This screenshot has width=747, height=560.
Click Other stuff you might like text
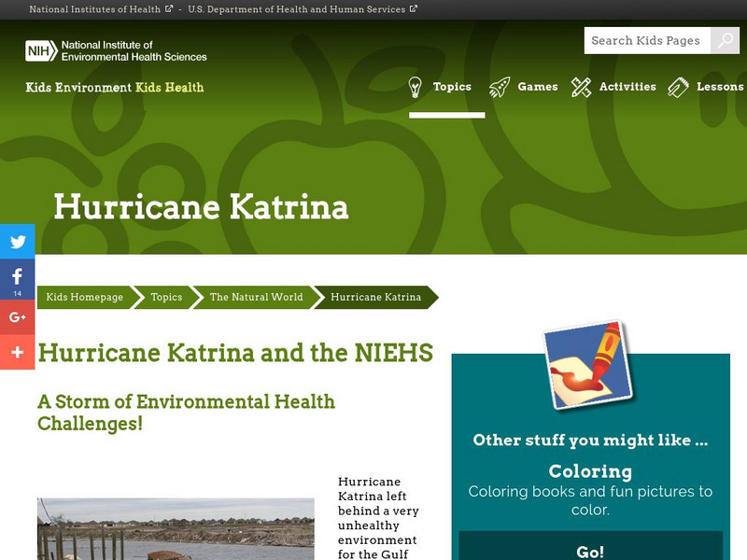click(590, 440)
